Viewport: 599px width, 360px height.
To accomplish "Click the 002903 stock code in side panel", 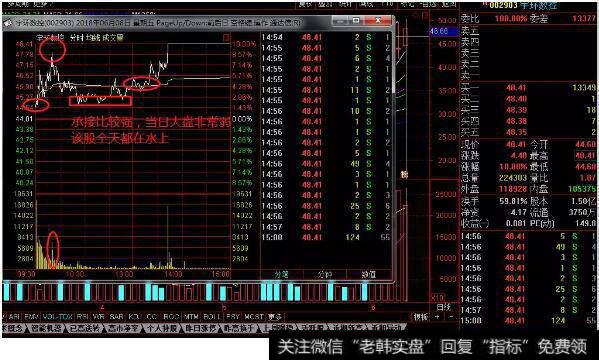I will (x=504, y=6).
